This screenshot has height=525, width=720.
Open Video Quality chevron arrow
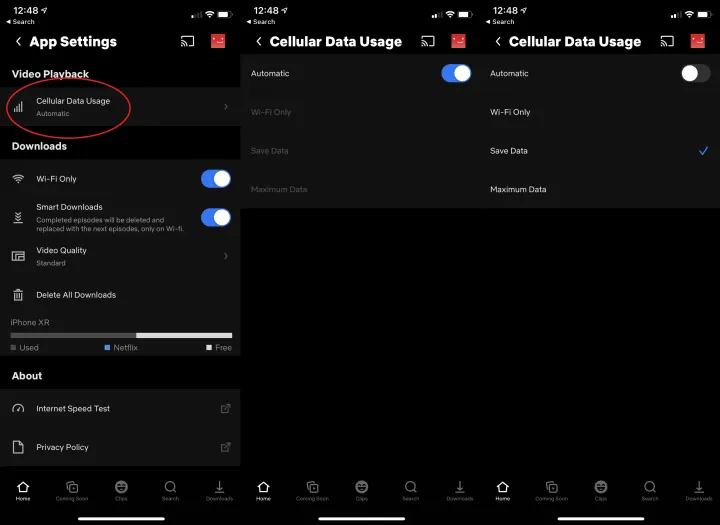(226, 256)
